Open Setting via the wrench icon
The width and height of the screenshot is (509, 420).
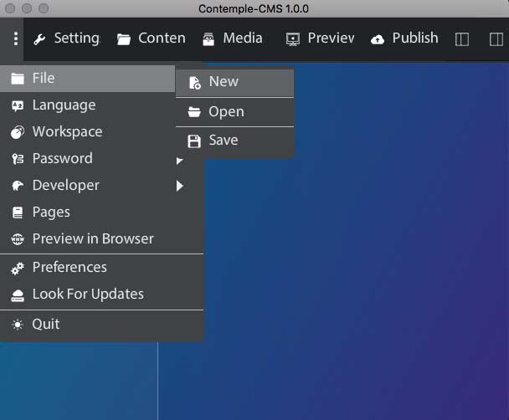tap(39, 39)
